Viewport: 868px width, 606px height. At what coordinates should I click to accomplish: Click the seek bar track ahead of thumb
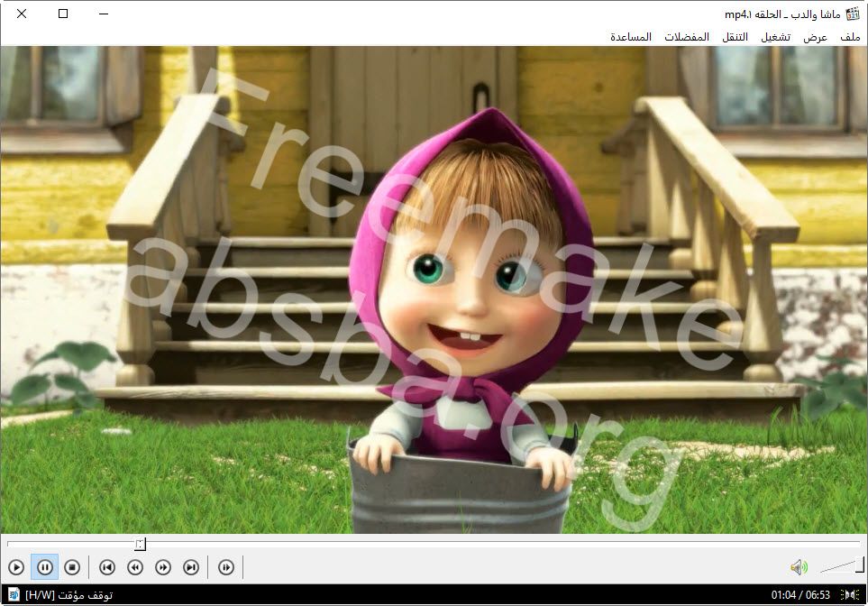(x=503, y=544)
